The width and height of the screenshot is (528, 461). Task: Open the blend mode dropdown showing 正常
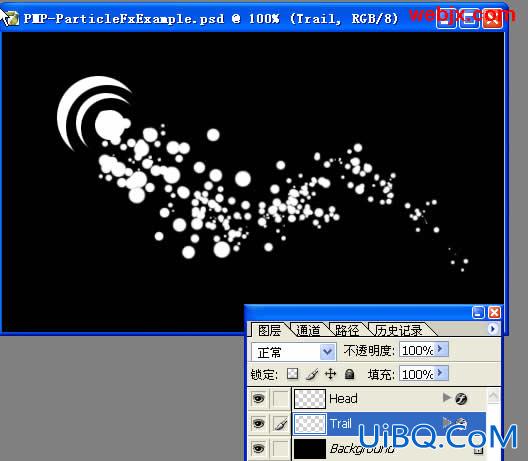point(294,352)
